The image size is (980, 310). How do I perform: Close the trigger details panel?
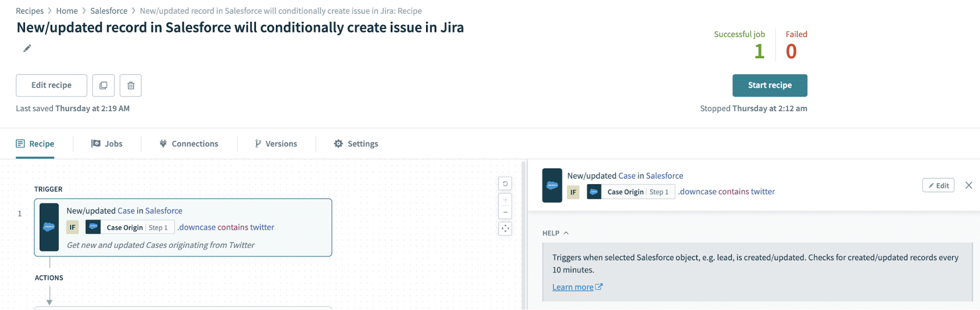968,185
